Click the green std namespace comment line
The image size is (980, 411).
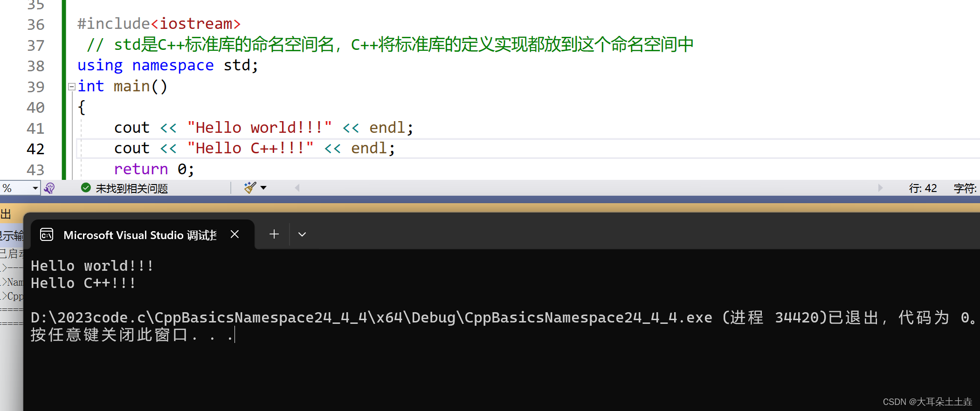[390, 45]
